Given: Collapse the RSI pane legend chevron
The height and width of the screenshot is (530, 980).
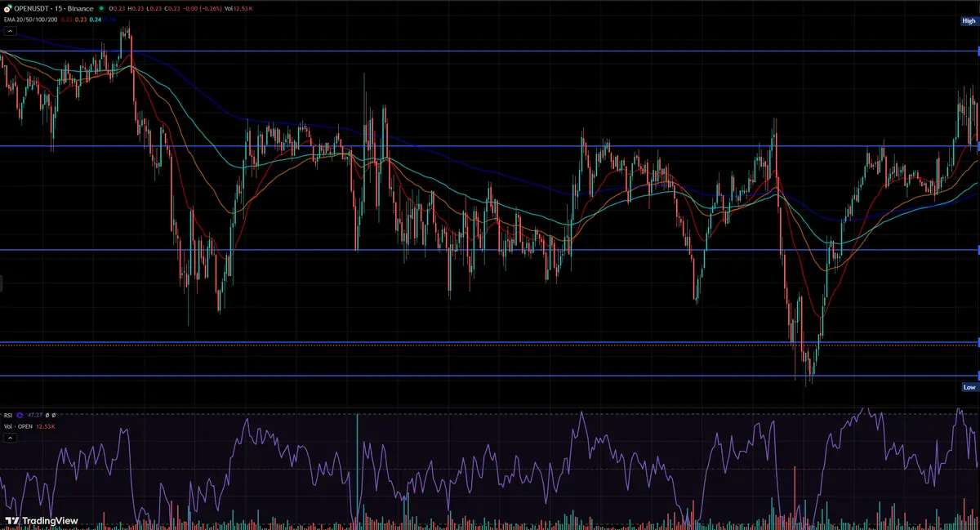Looking at the screenshot, I should tap(10, 438).
